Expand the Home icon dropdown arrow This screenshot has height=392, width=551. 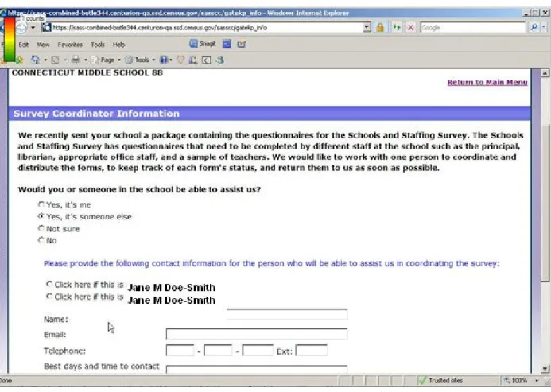45,60
